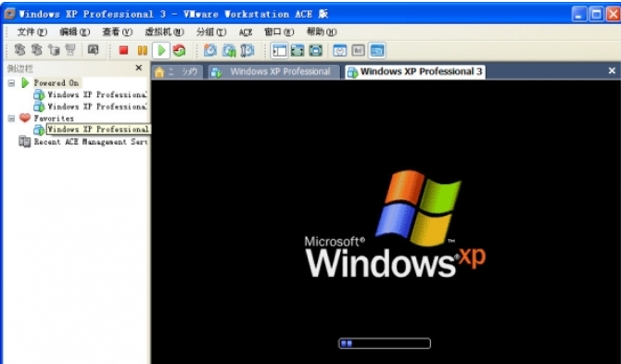Select the Favorites group label
The width and height of the screenshot is (621, 364).
pyautogui.click(x=54, y=119)
